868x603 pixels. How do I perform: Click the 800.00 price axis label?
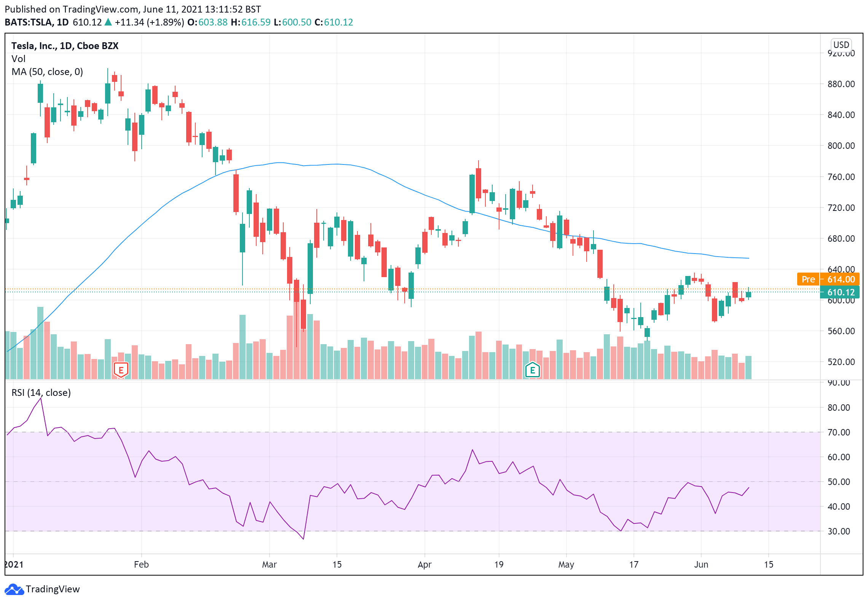[x=841, y=145]
